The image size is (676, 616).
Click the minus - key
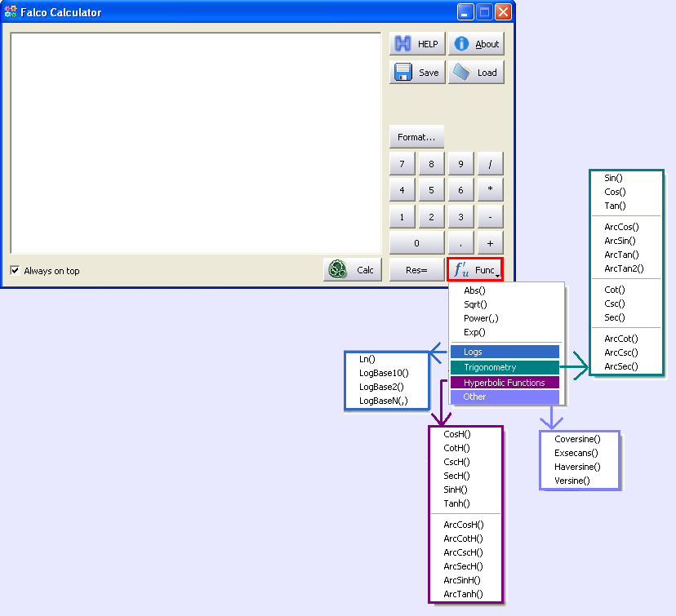pyautogui.click(x=490, y=217)
